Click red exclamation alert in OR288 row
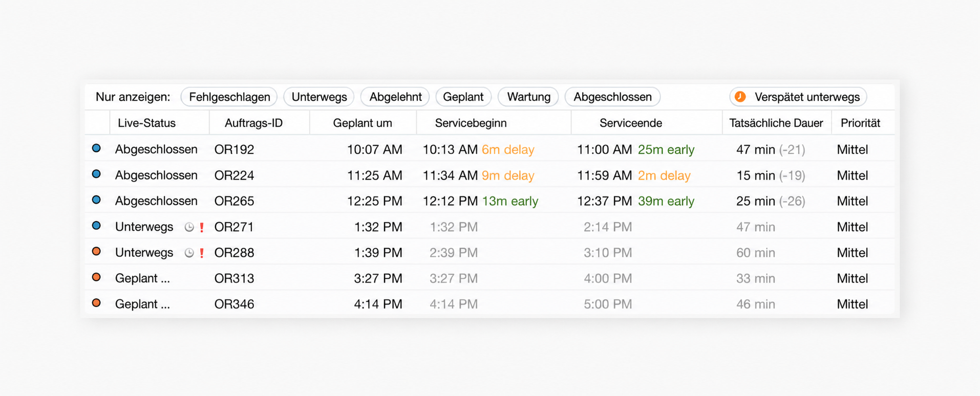The image size is (980, 396). 202,253
